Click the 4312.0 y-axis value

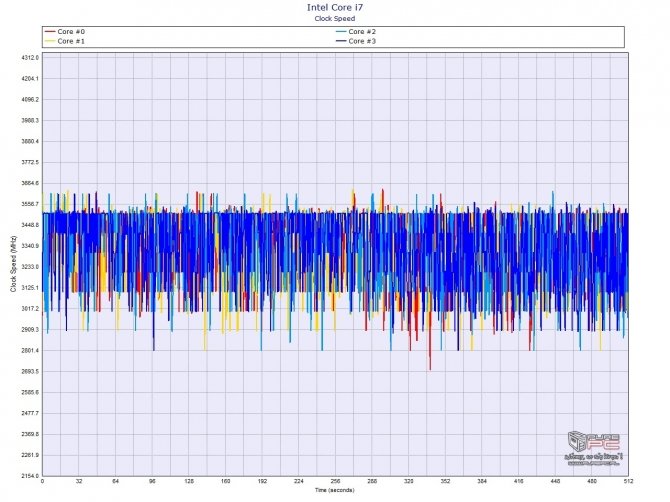click(30, 58)
